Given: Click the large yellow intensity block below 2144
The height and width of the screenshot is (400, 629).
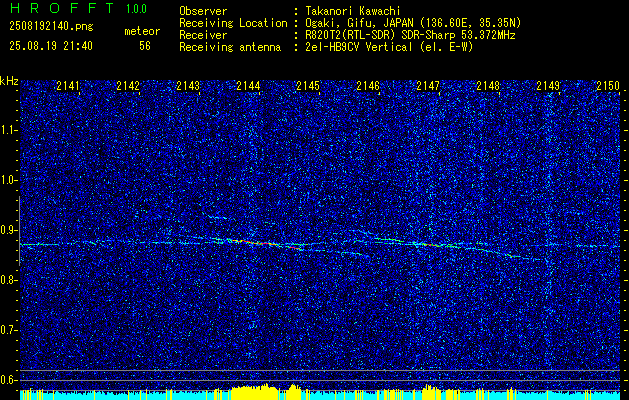Looking at the screenshot, I should point(255,392).
